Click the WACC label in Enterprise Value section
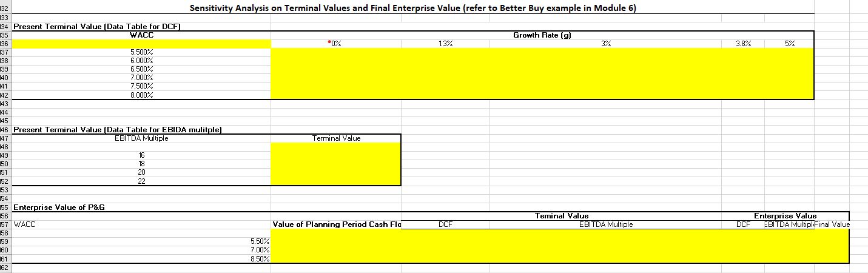This screenshot has height=273, width=868. click(x=24, y=224)
